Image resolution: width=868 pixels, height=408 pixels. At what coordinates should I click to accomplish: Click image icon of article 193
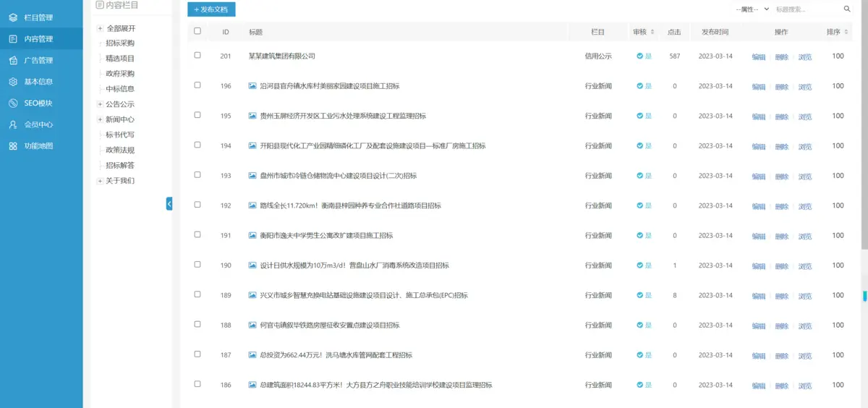(x=252, y=175)
